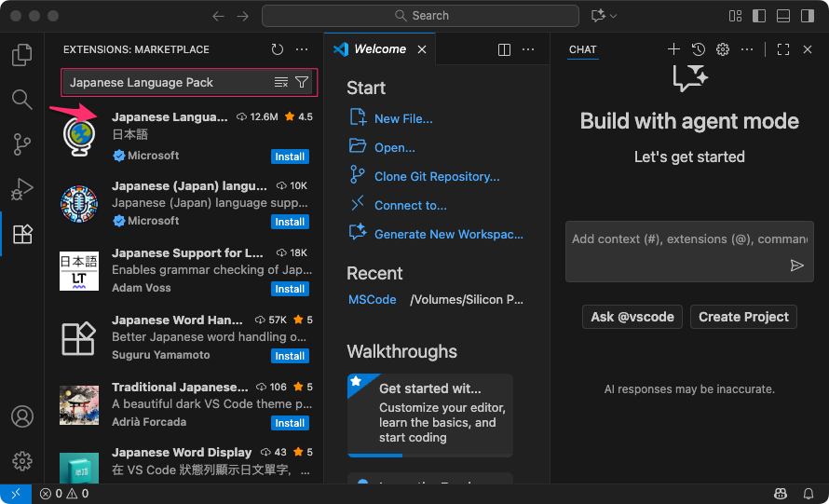Image resolution: width=829 pixels, height=504 pixels.
Task: Toggle the primary side bar layout button
Action: click(x=759, y=16)
